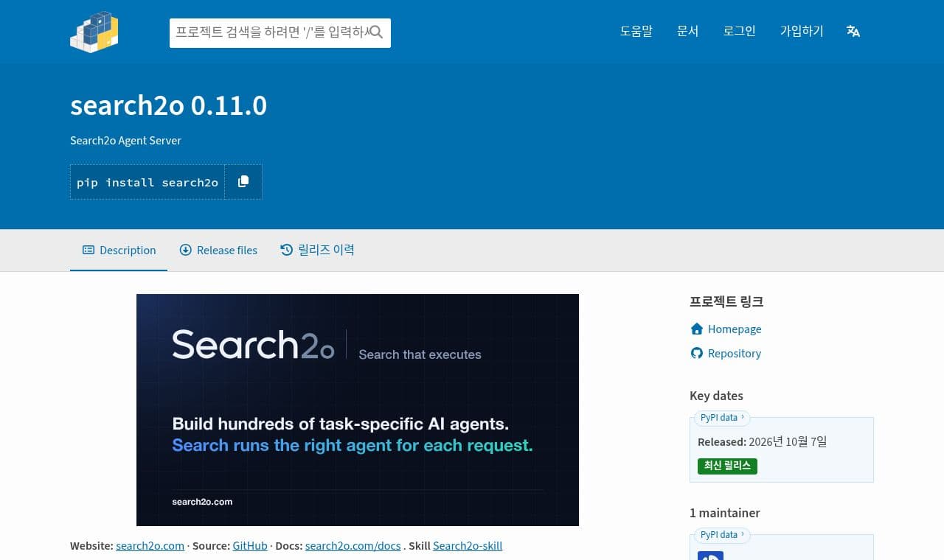Click the search magnifier icon

point(376,32)
